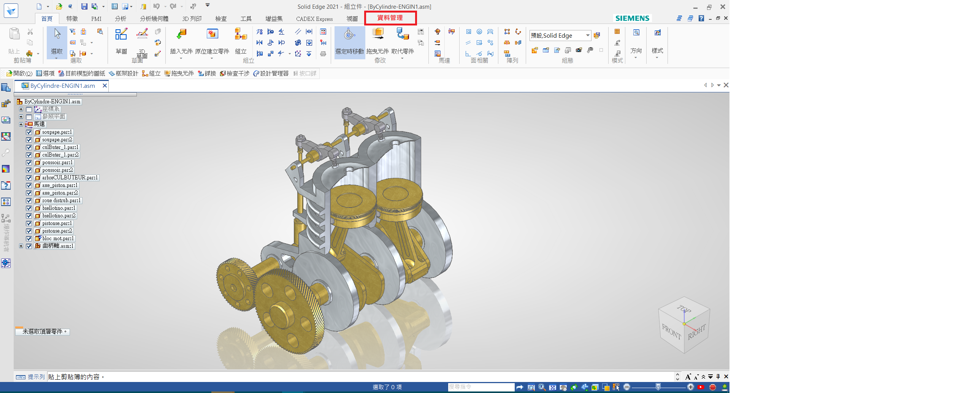Click the 設計管理器 button
Viewport: 980px width, 393px height.
271,73
